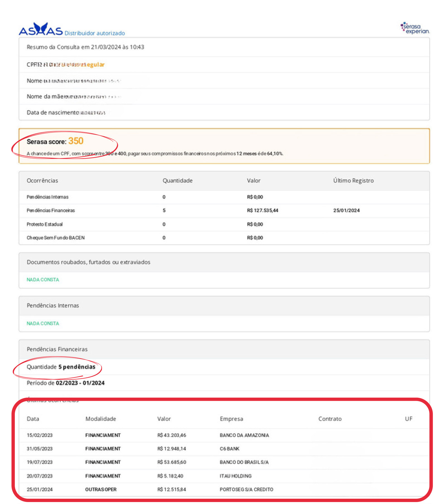The height and width of the screenshot is (504, 444).
Task: Click the Serasa Experian logo
Action: coord(415,28)
